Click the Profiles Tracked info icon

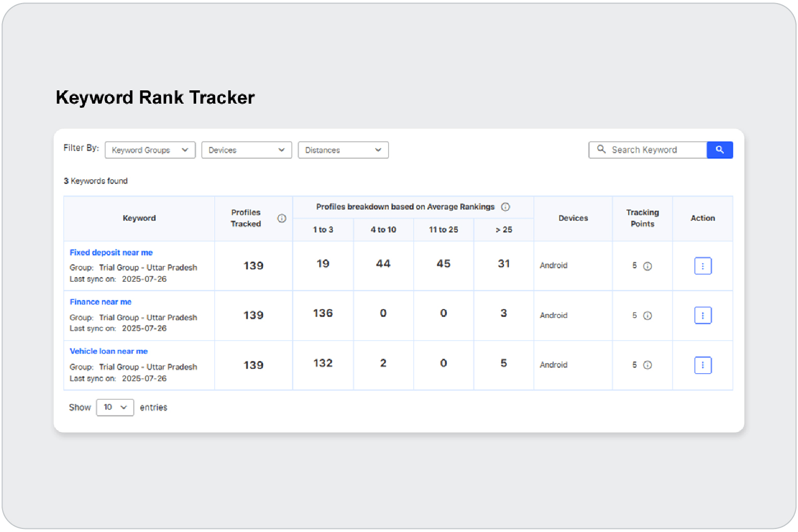point(281,219)
